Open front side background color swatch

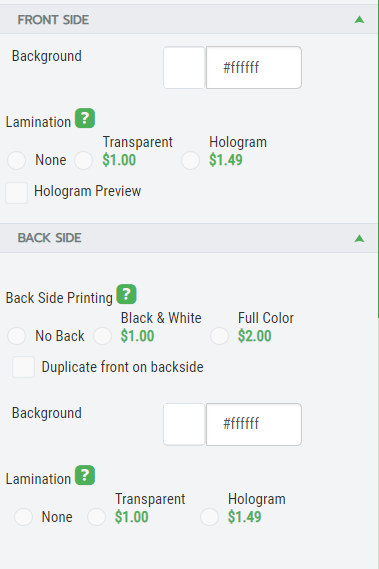(184, 67)
